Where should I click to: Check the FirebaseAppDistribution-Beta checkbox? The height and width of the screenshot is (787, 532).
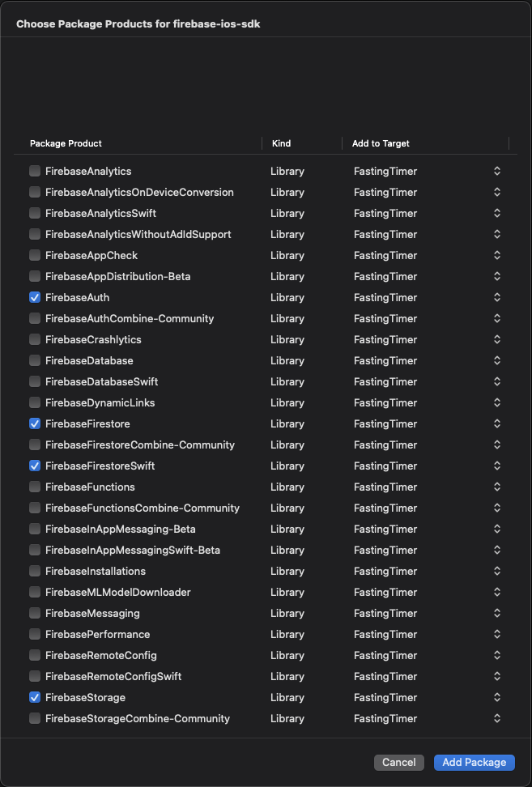[35, 277]
